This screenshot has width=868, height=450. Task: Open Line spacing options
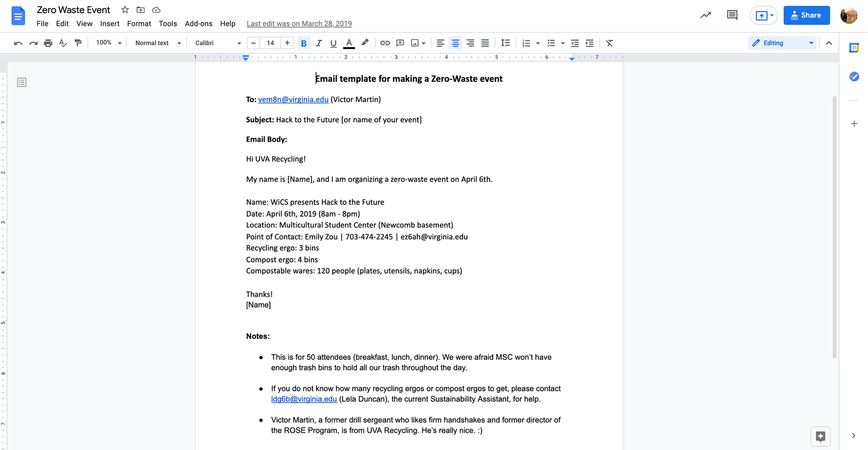(x=505, y=43)
